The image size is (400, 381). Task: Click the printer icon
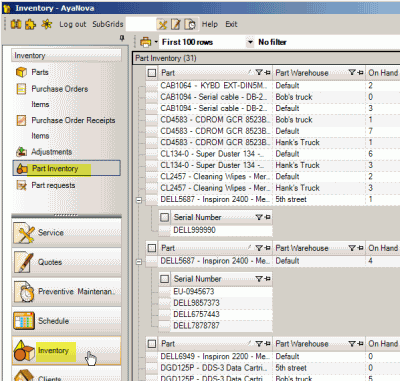point(146,42)
